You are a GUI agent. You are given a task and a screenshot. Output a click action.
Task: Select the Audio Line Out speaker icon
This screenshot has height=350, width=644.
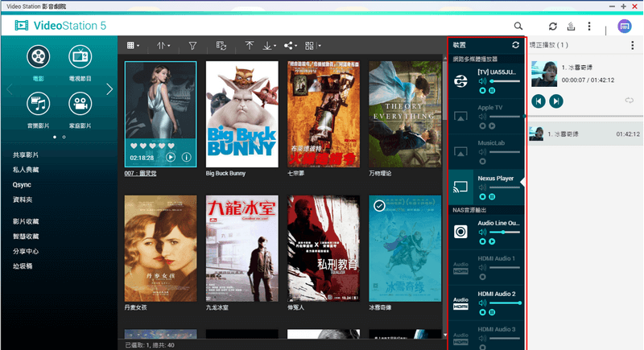pos(460,232)
